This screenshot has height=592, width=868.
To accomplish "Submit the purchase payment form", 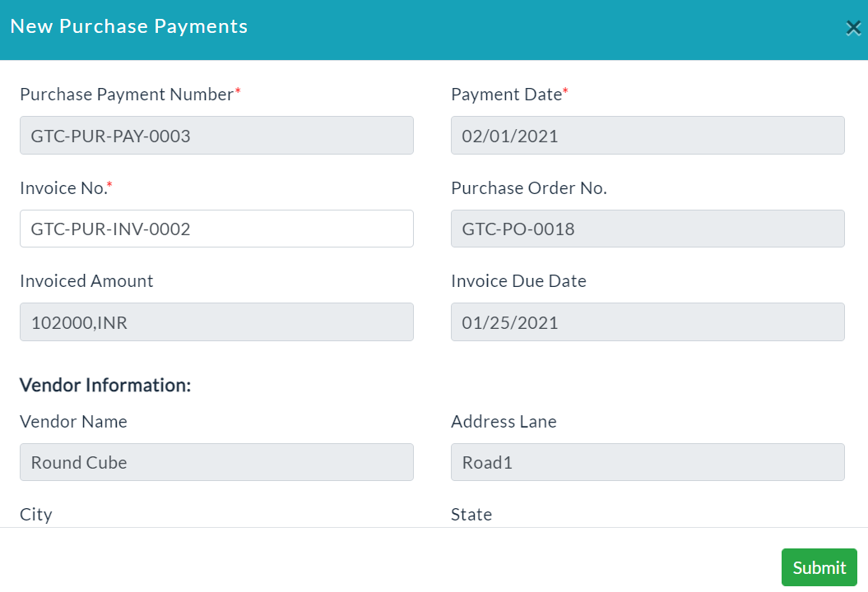I will point(819,567).
